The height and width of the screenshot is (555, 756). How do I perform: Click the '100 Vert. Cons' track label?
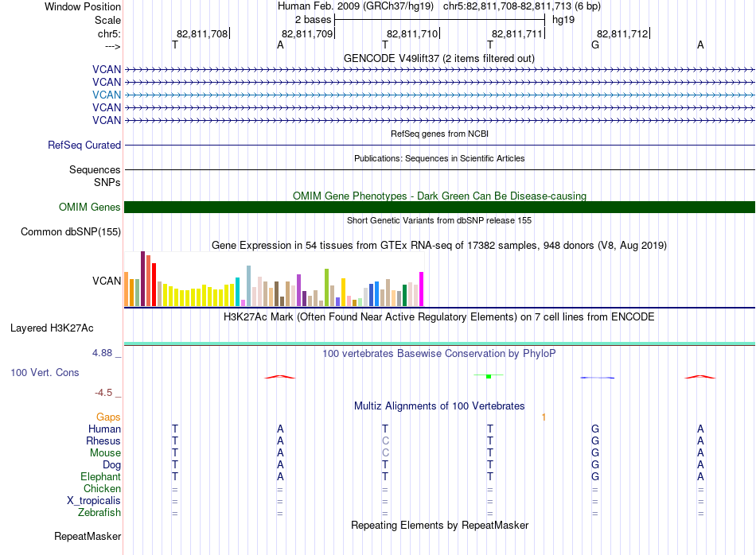click(45, 372)
